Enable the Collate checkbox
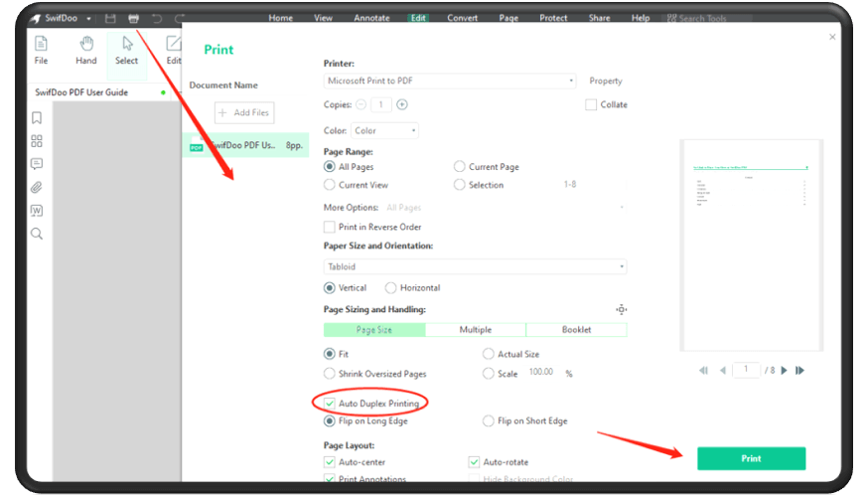The width and height of the screenshot is (868, 495). coord(591,104)
